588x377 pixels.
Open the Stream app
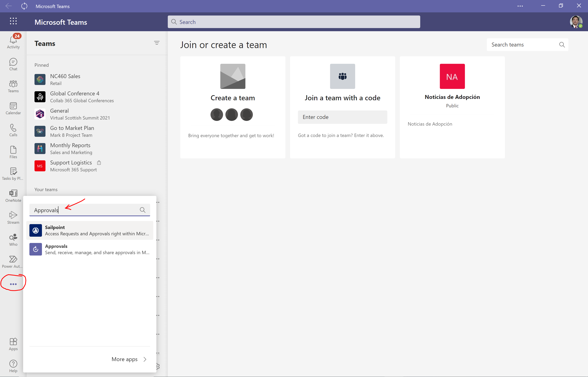point(13,217)
